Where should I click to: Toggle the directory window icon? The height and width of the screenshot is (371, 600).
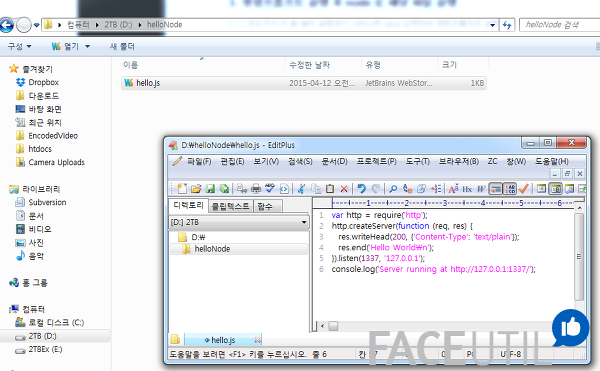555,189
